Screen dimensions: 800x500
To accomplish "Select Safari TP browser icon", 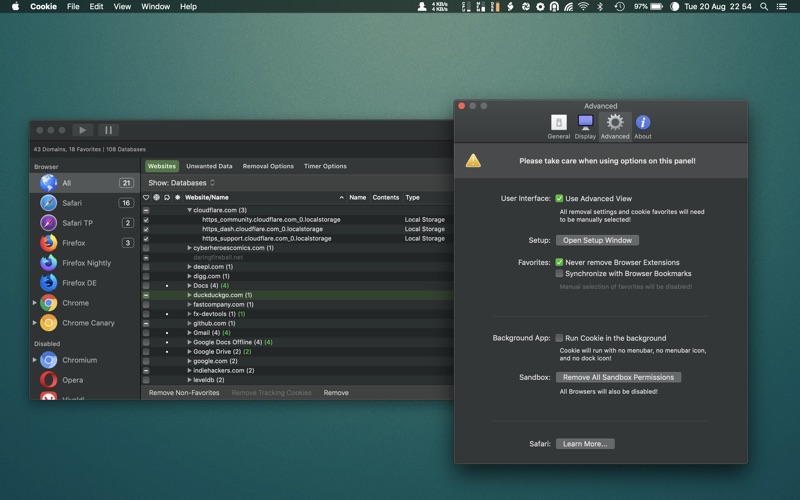I will coord(48,223).
